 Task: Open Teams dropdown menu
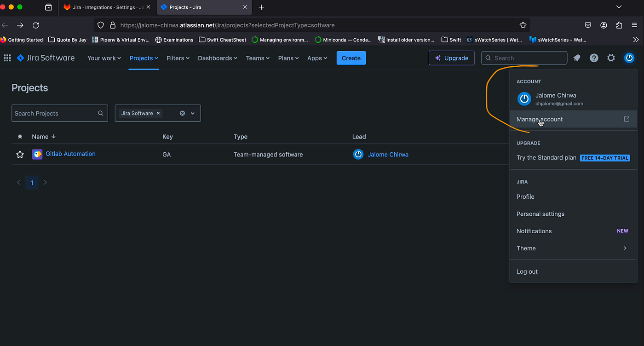coord(258,58)
